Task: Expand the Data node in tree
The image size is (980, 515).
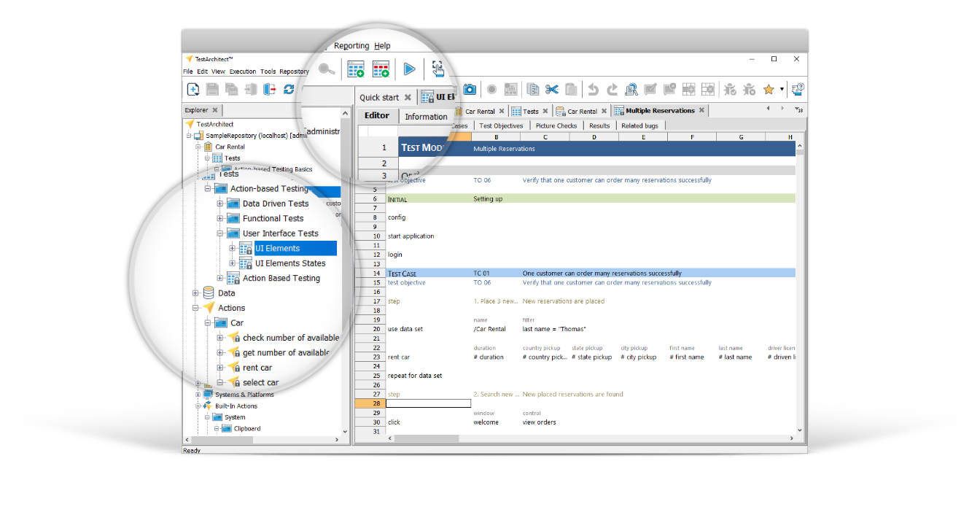Action: (195, 293)
